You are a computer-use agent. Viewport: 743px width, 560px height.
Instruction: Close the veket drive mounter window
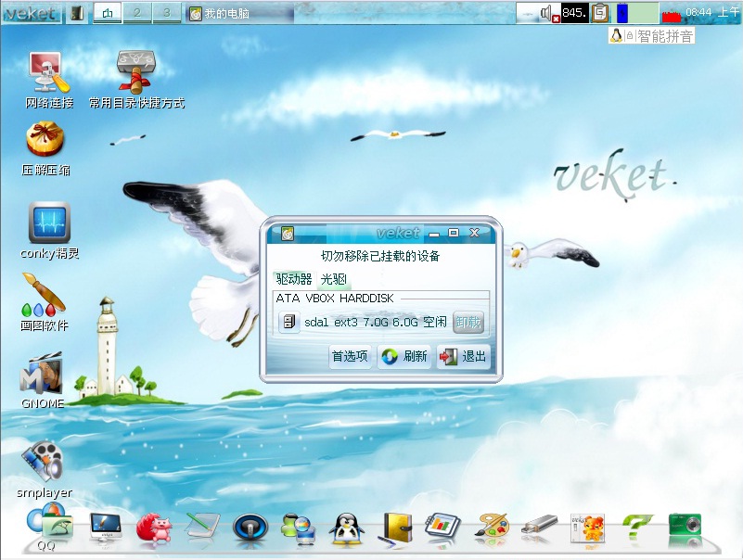coord(475,233)
